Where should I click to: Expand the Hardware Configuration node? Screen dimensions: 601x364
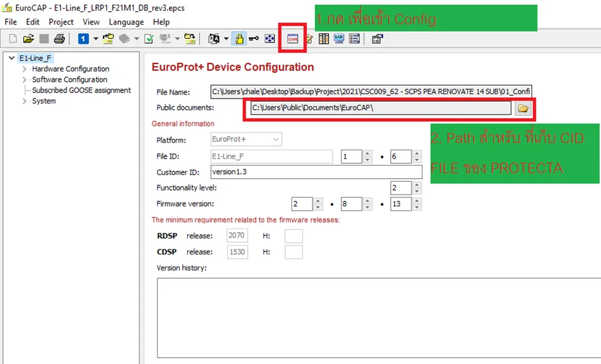[x=25, y=69]
